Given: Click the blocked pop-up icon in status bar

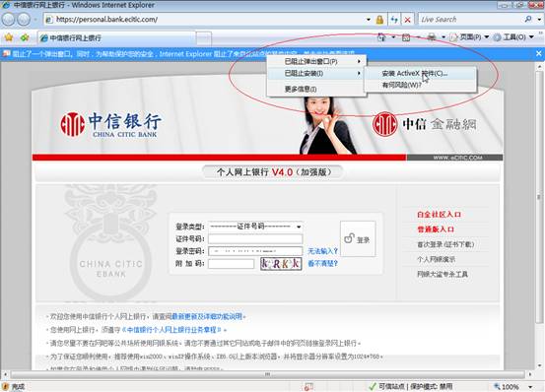Looking at the screenshot, I should (308, 386).
